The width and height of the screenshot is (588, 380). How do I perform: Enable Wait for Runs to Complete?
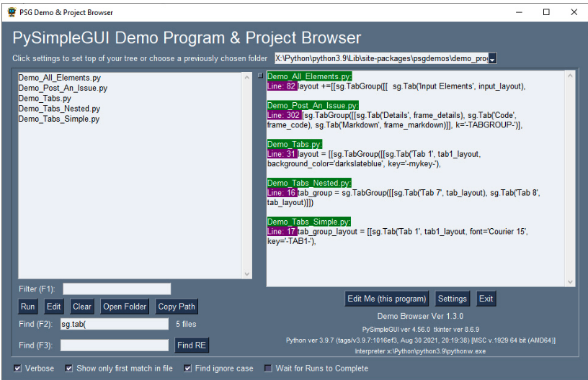(x=269, y=368)
